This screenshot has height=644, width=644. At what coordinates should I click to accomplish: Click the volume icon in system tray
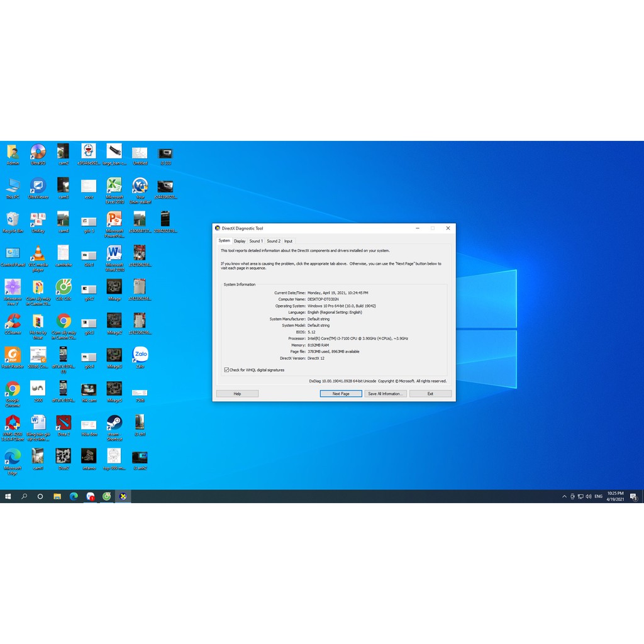click(x=588, y=497)
